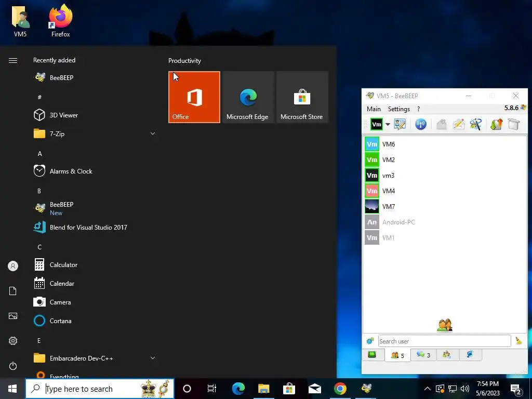The width and height of the screenshot is (532, 399).
Task: Open 3D Viewer from the app list
Action: 95,115
